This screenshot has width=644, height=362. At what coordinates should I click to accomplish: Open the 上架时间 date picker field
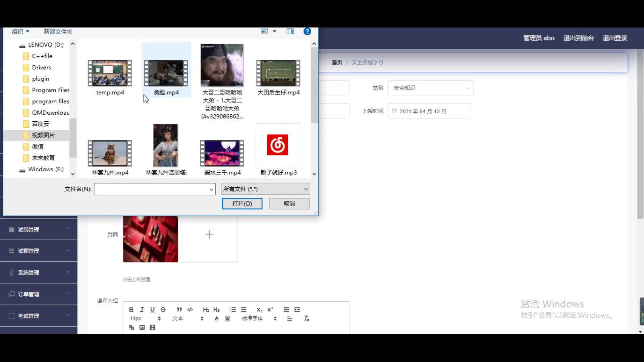point(429,111)
